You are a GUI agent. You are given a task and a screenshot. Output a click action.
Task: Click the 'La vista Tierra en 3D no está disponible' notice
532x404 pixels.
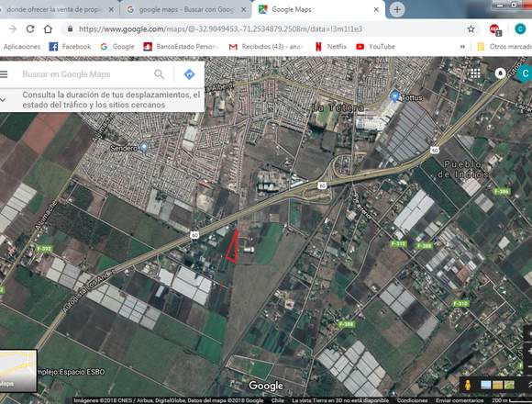coord(340,400)
